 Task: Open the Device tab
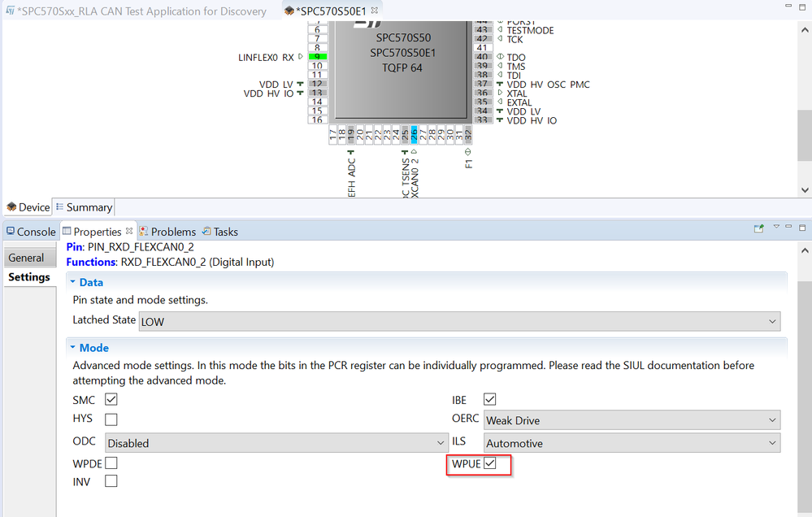(x=28, y=207)
